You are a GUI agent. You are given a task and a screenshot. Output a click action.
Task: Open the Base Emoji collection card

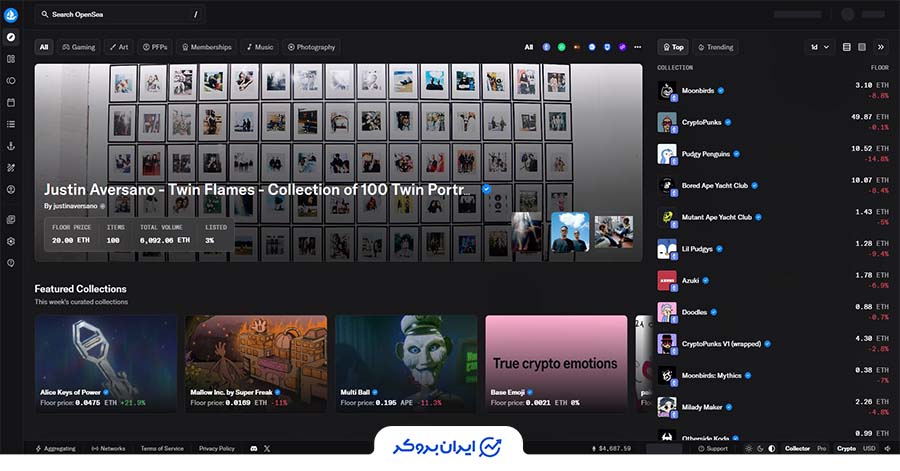pos(556,364)
